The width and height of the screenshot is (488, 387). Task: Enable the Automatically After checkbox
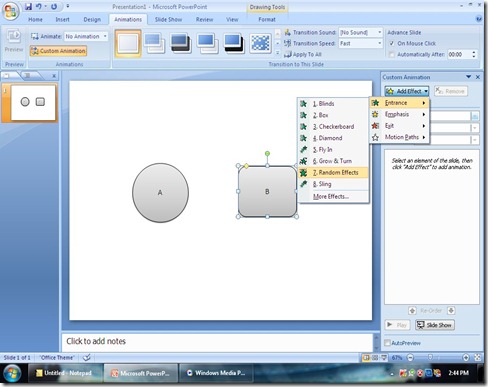click(392, 54)
